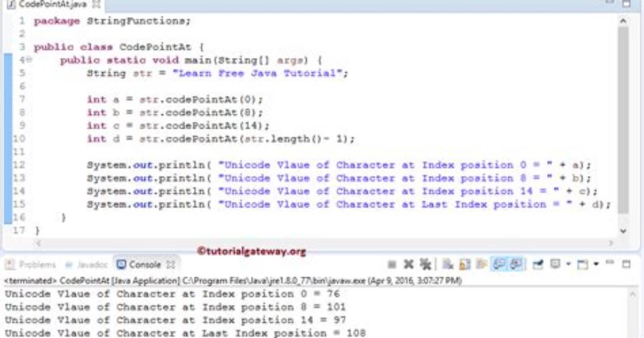Click the Display Selected Console icon

tap(555, 264)
